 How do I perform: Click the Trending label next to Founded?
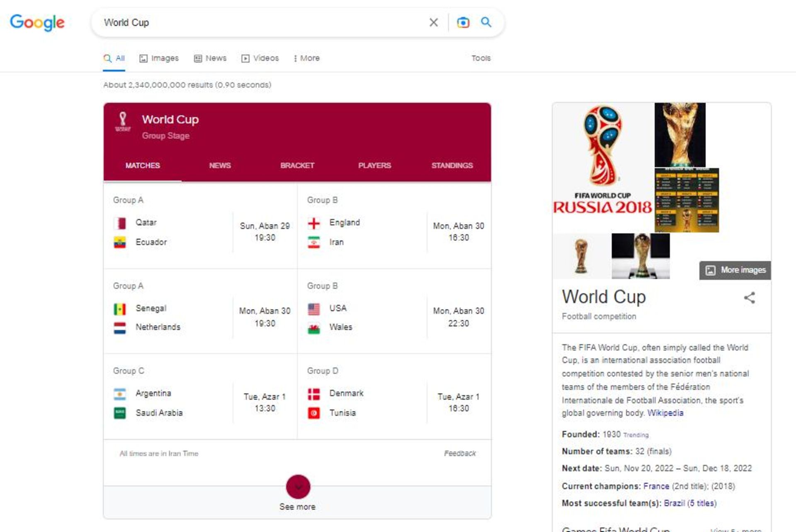[636, 435]
